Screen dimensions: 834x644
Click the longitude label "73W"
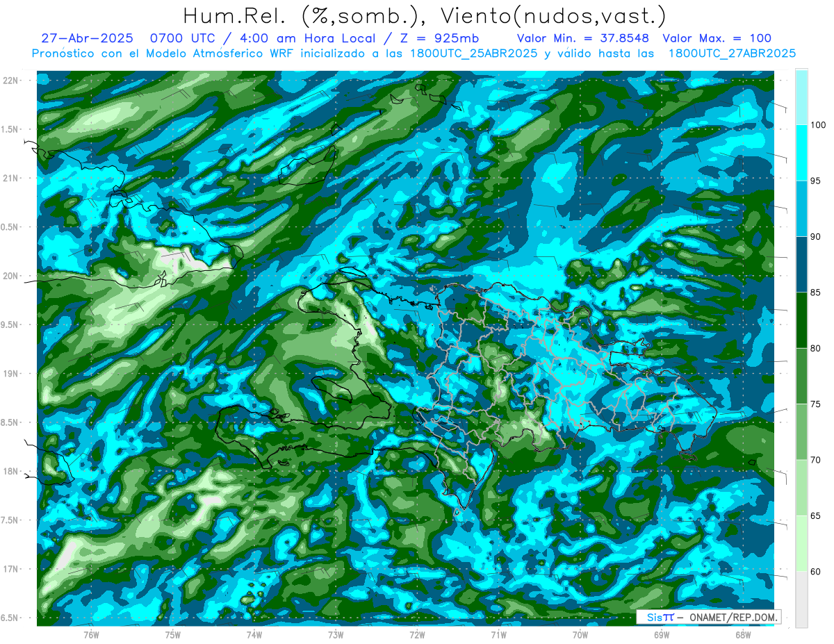click(x=336, y=634)
